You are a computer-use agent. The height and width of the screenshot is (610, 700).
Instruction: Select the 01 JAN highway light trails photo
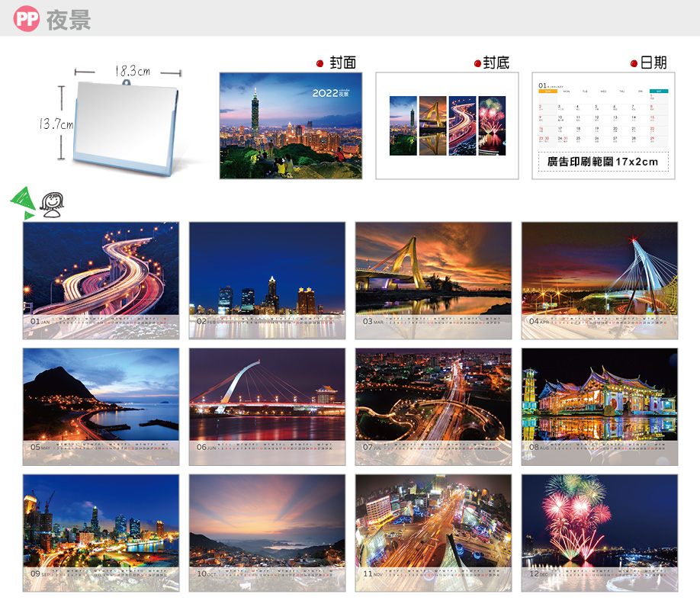(101, 281)
